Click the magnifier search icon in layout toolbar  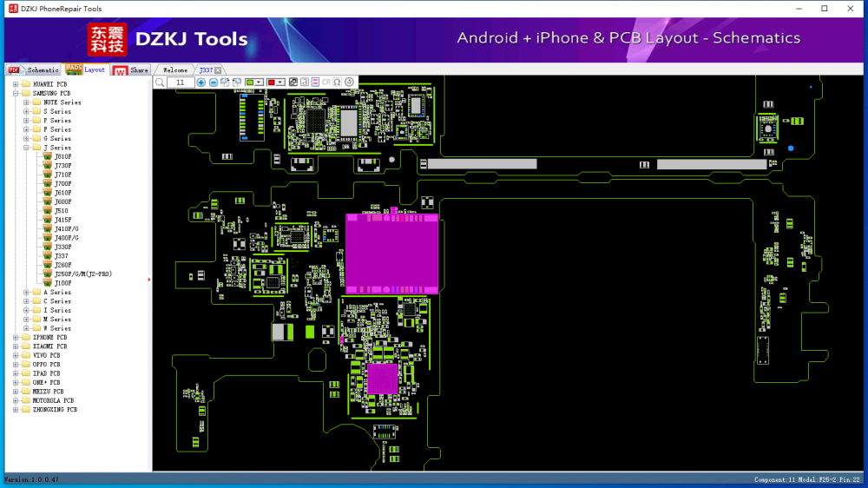coord(160,82)
